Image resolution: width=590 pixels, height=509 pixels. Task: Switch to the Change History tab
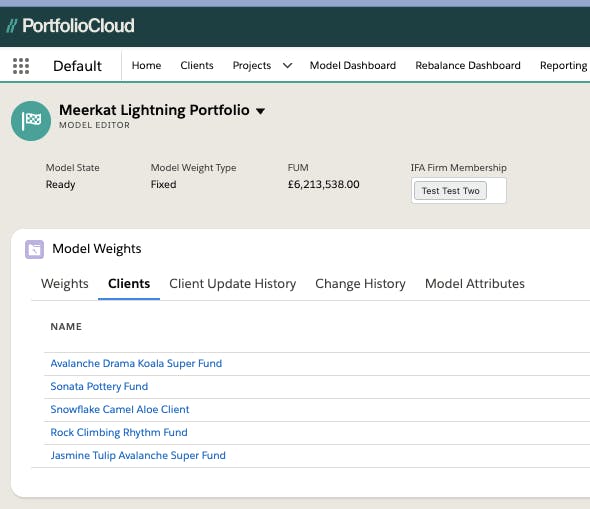[360, 284]
